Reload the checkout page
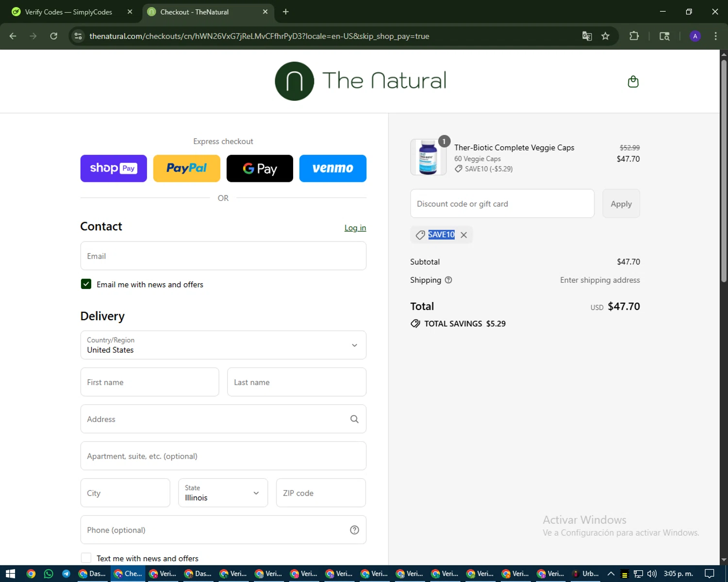 54,36
